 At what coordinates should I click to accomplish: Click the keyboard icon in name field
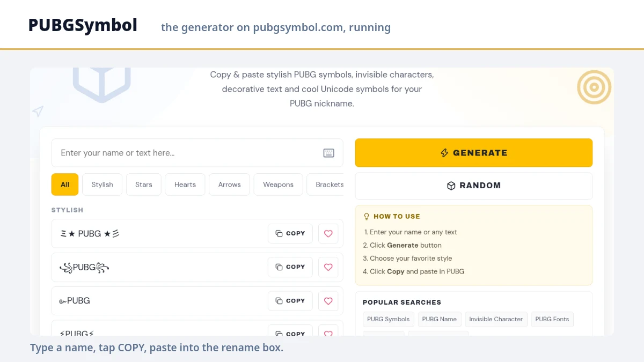coord(328,153)
